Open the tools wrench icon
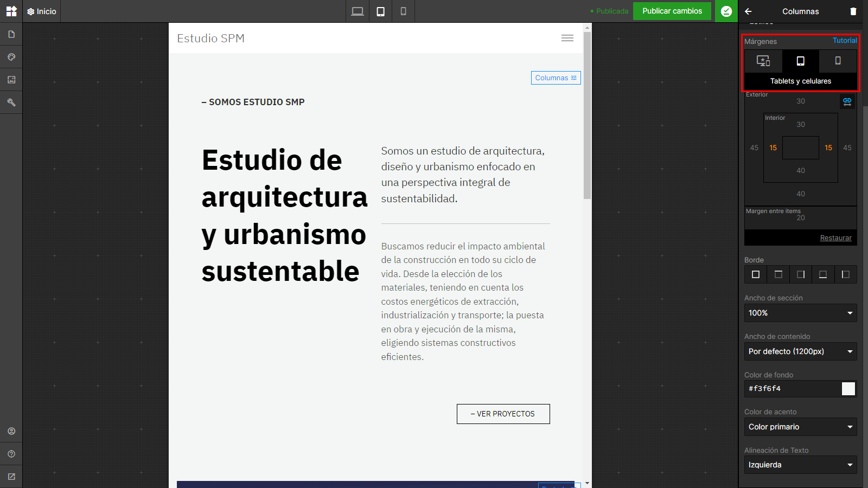 pos(11,102)
